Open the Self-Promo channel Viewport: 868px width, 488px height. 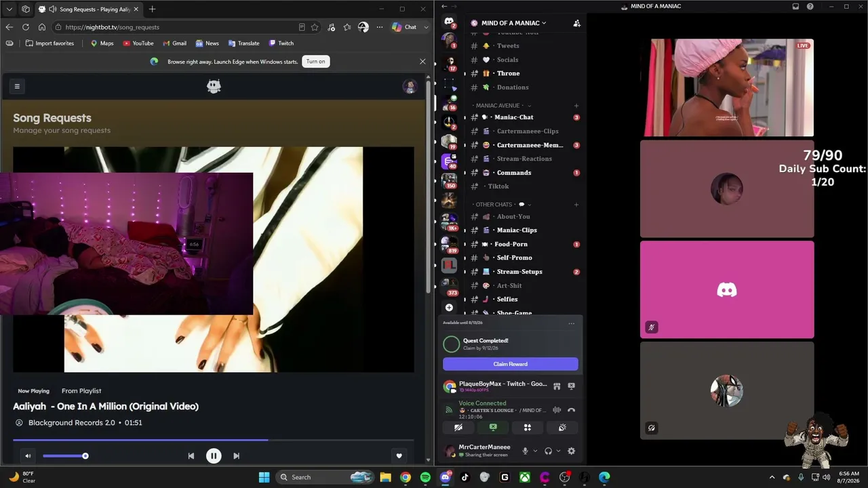coord(523,258)
